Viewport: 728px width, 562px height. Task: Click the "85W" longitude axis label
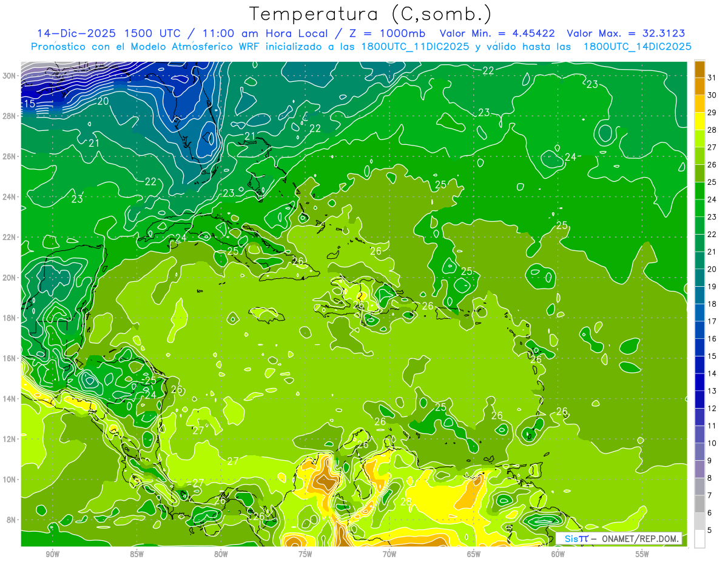tap(136, 554)
